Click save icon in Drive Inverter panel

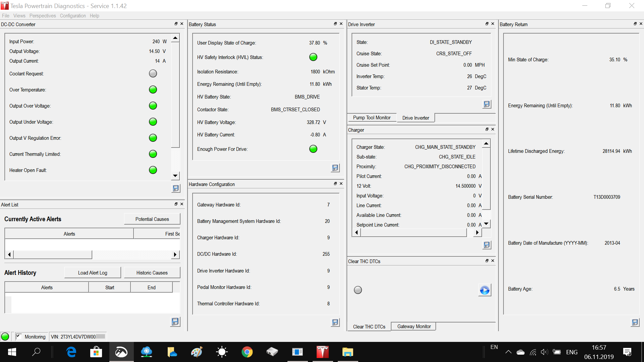[487, 104]
